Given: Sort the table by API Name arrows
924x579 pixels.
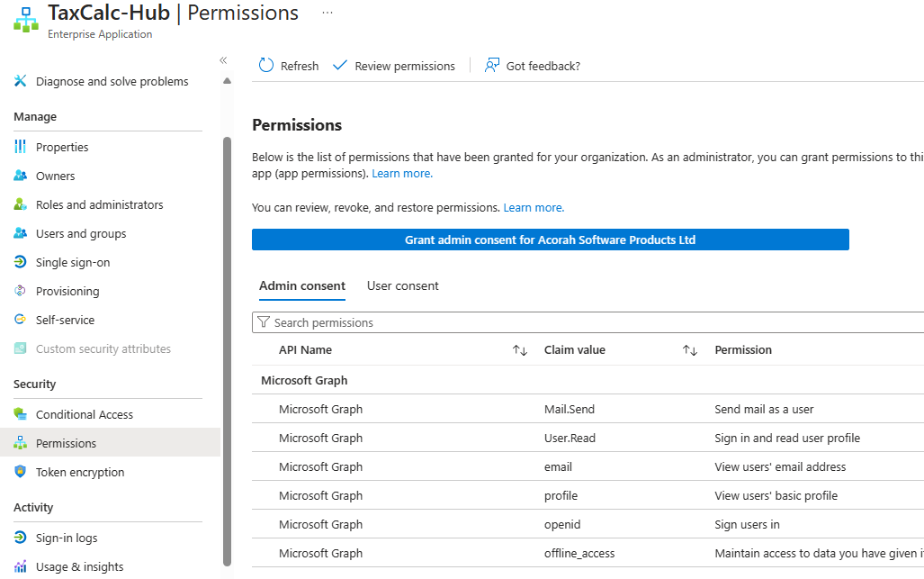Looking at the screenshot, I should (519, 350).
